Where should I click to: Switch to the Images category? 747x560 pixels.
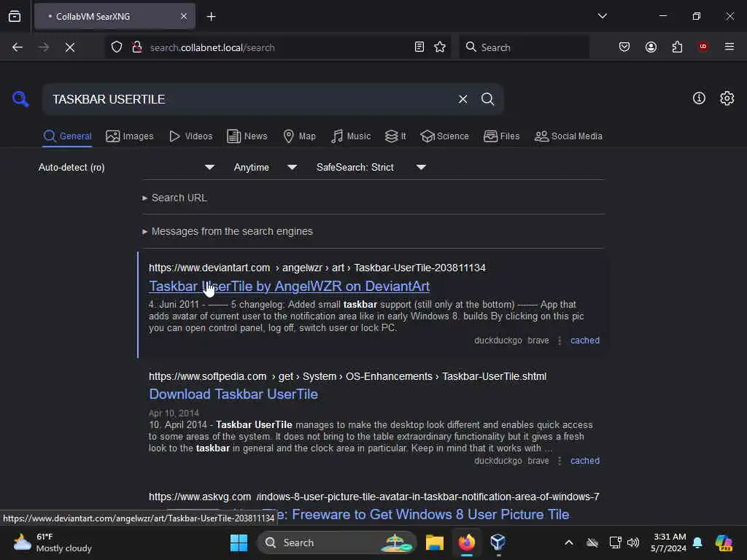coord(130,136)
